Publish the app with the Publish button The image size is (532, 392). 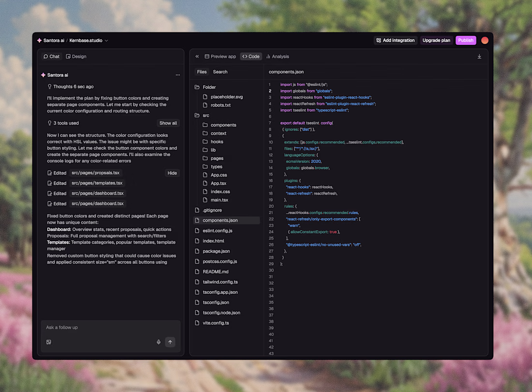point(465,40)
